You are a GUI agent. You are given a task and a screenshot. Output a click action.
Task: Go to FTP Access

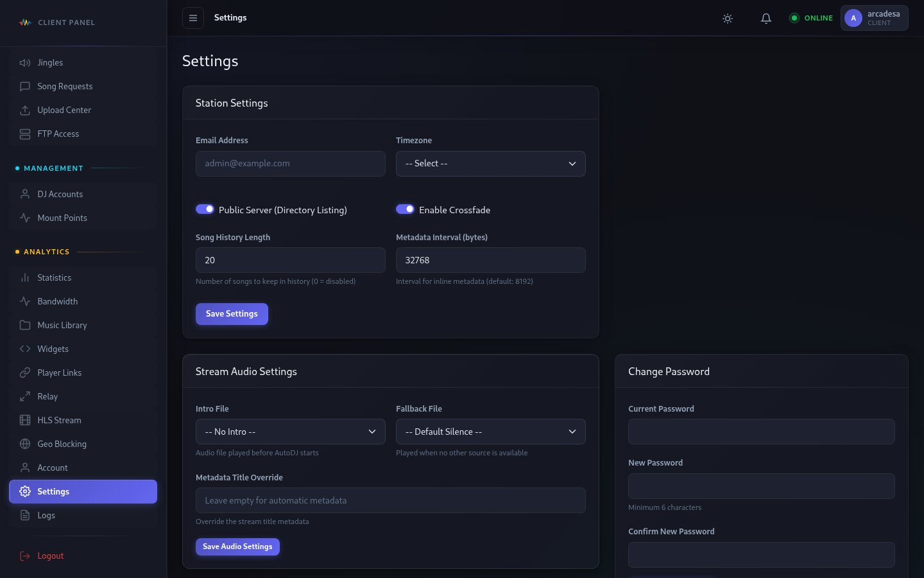[x=58, y=134]
